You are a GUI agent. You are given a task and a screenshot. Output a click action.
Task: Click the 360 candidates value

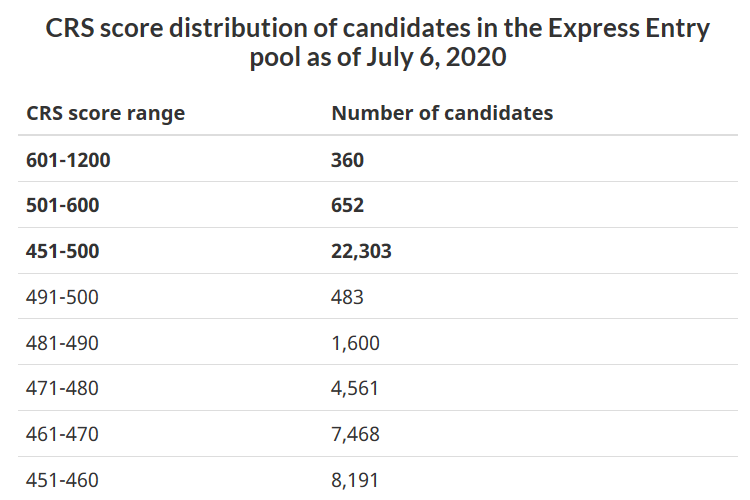(348, 160)
